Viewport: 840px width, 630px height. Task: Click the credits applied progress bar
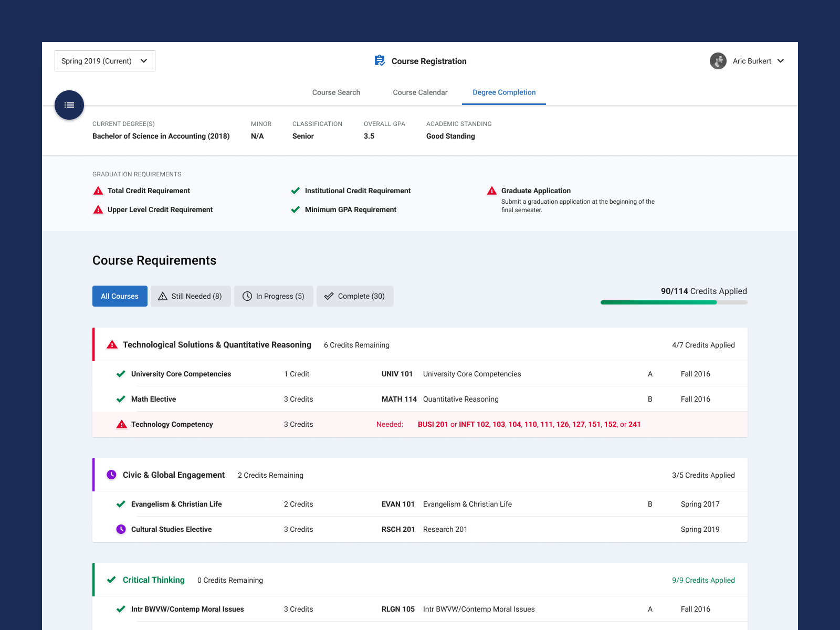(x=674, y=302)
